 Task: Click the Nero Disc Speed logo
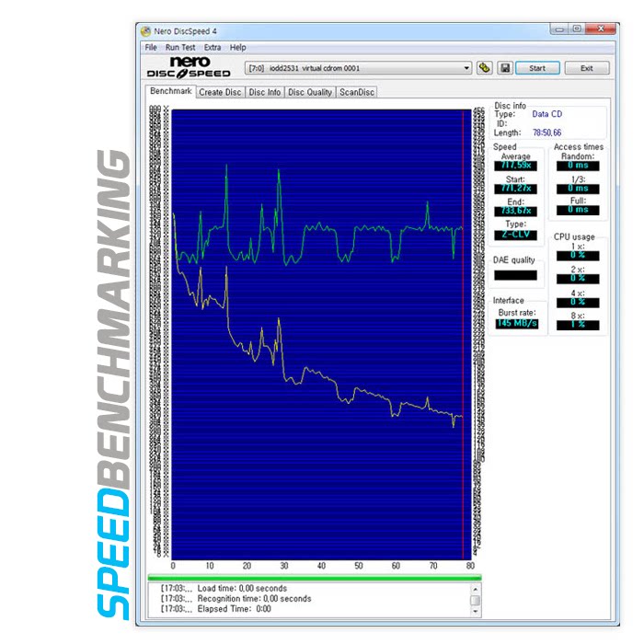189,67
